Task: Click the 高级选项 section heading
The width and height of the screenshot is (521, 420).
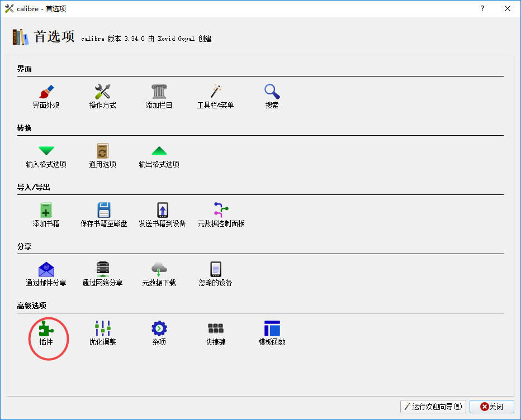Action: pos(31,306)
